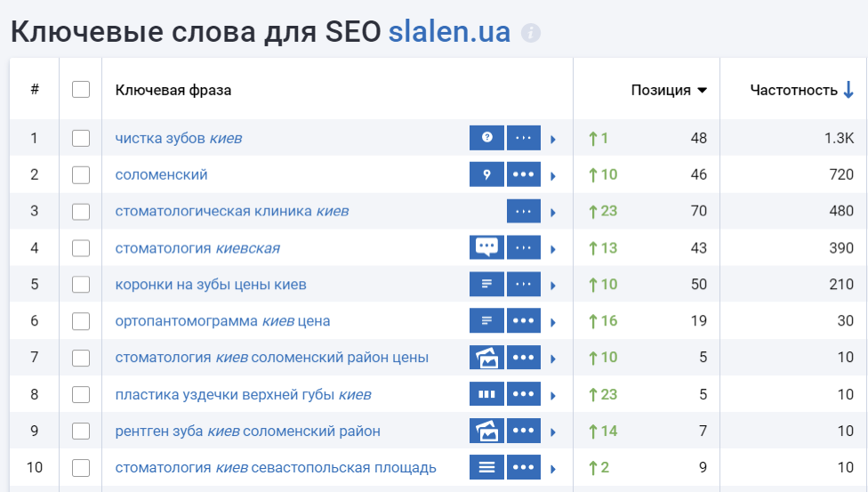Toggle the select-all checkbox in header
This screenshot has height=492, width=868.
point(81,89)
